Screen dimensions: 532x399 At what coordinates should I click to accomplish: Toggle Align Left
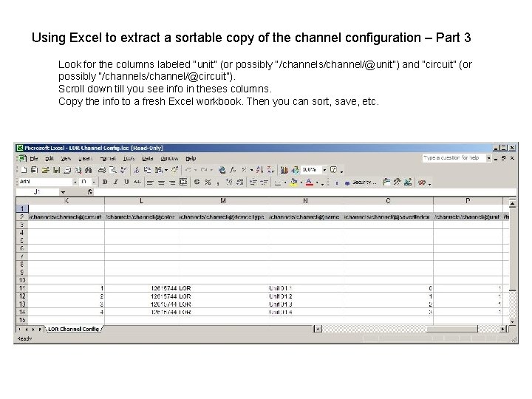(x=149, y=183)
